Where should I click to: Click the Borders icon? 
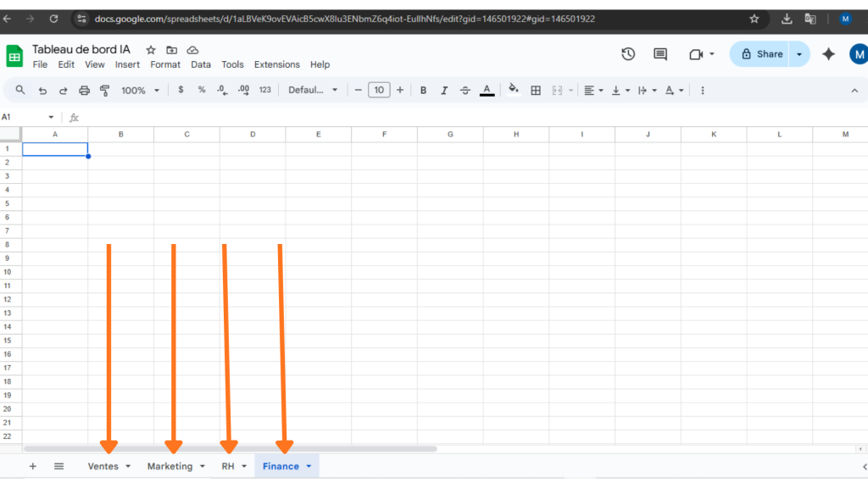[536, 90]
